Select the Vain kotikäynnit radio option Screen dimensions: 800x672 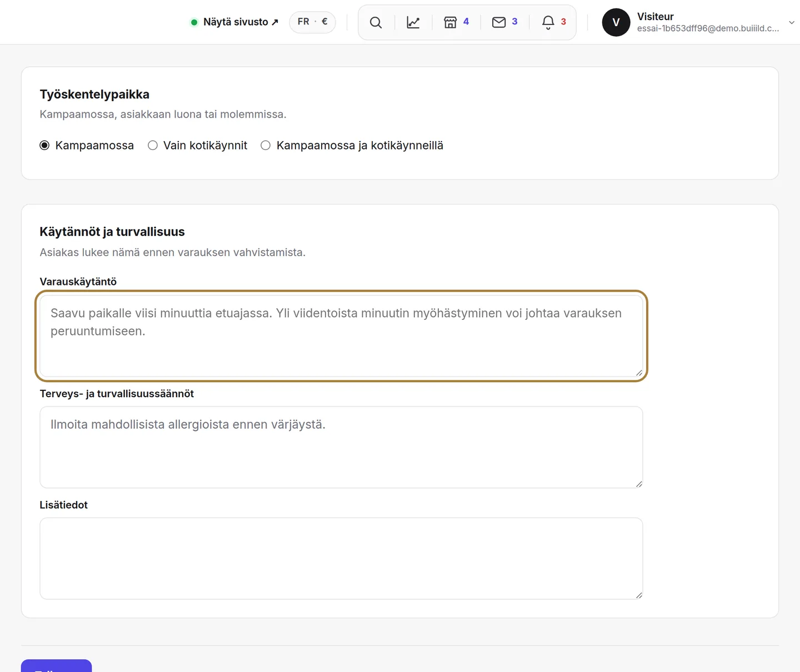[x=153, y=146]
